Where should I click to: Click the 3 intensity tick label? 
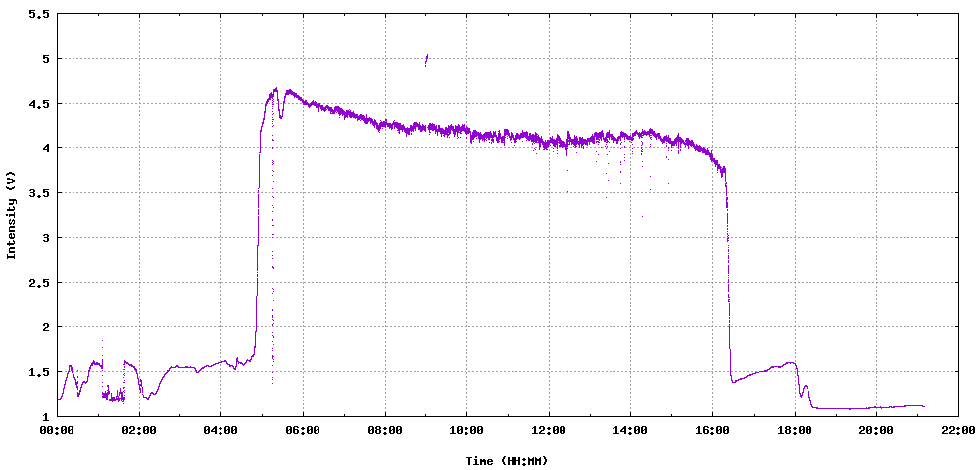[x=44, y=237]
